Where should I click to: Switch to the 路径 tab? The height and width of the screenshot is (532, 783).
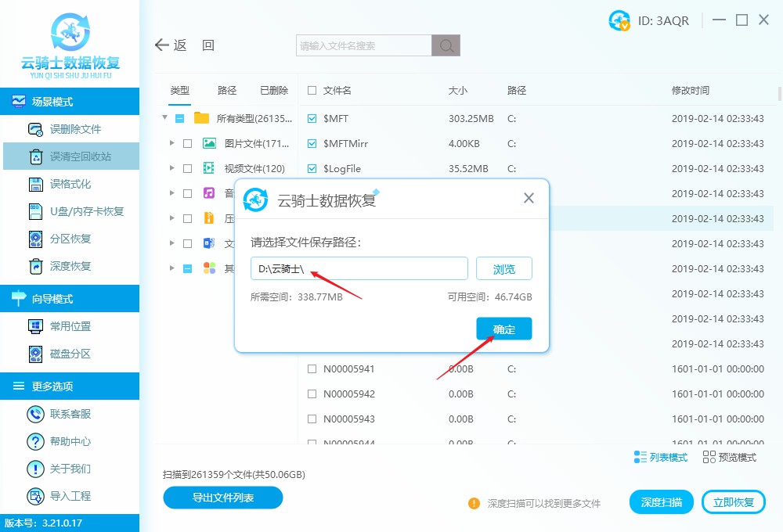click(x=227, y=90)
